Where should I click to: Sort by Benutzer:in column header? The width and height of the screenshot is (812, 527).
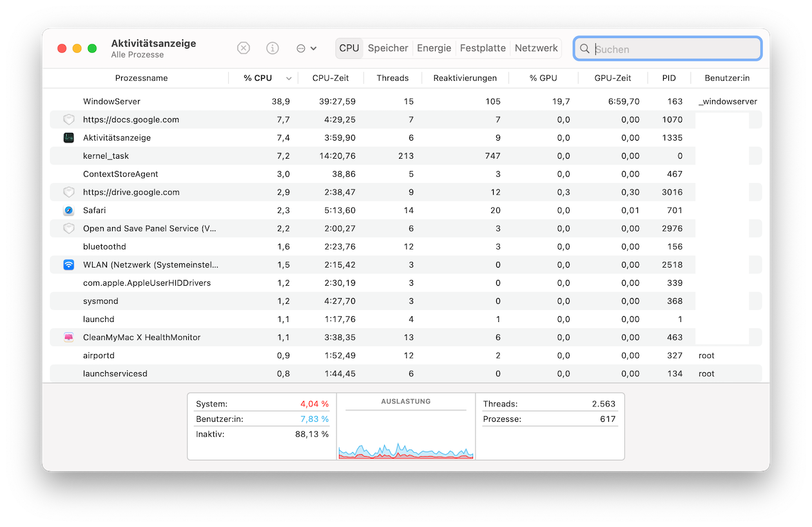pos(727,78)
